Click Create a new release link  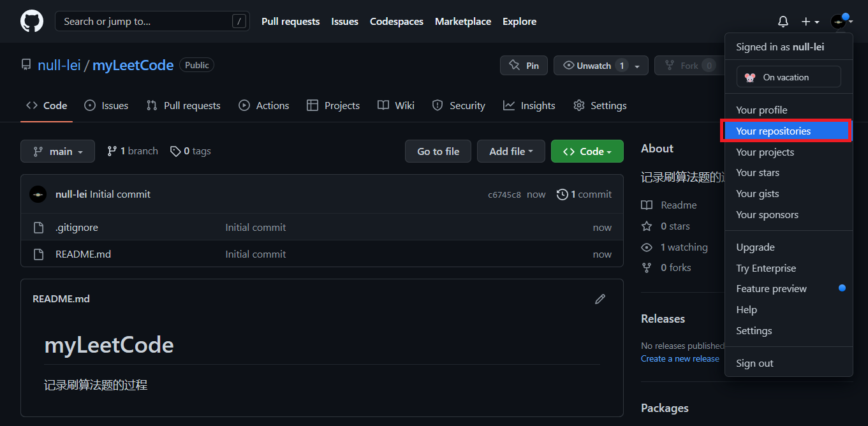coord(680,359)
